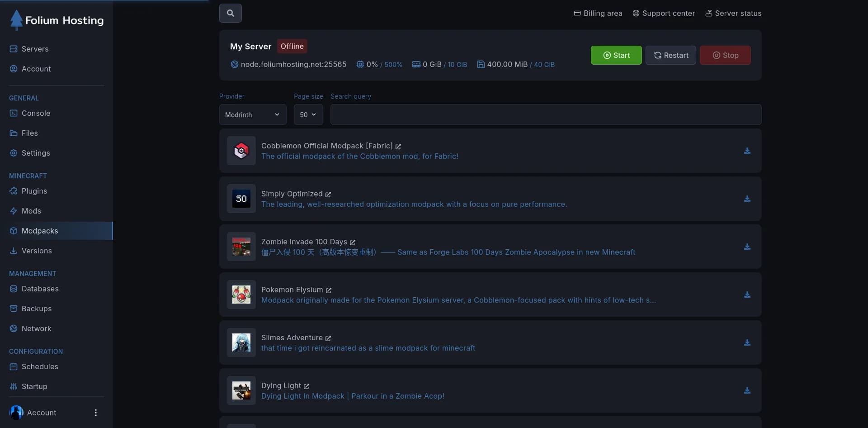Click the Folium Hosting tree logo
The height and width of the screenshot is (428, 868).
click(16, 20)
